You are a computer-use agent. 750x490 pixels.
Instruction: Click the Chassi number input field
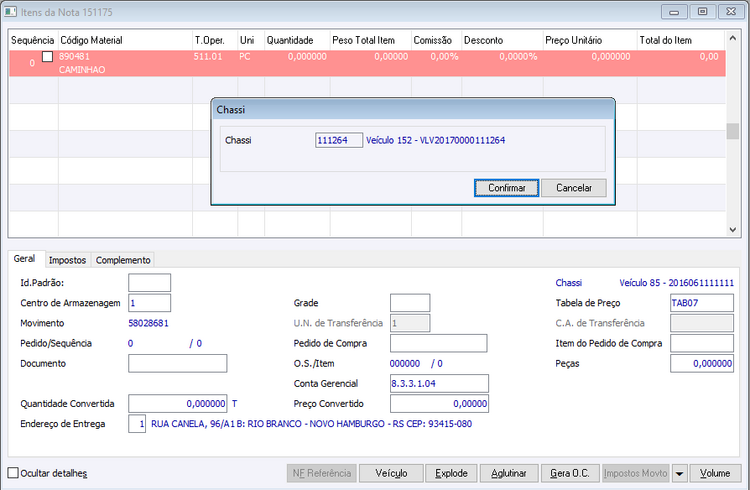339,140
